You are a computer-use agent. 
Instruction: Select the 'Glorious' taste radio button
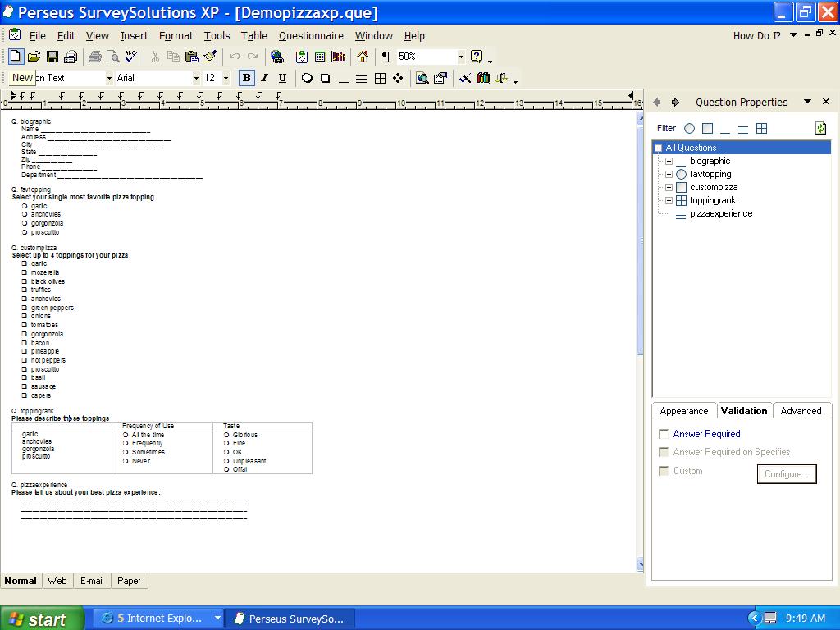[x=226, y=435]
